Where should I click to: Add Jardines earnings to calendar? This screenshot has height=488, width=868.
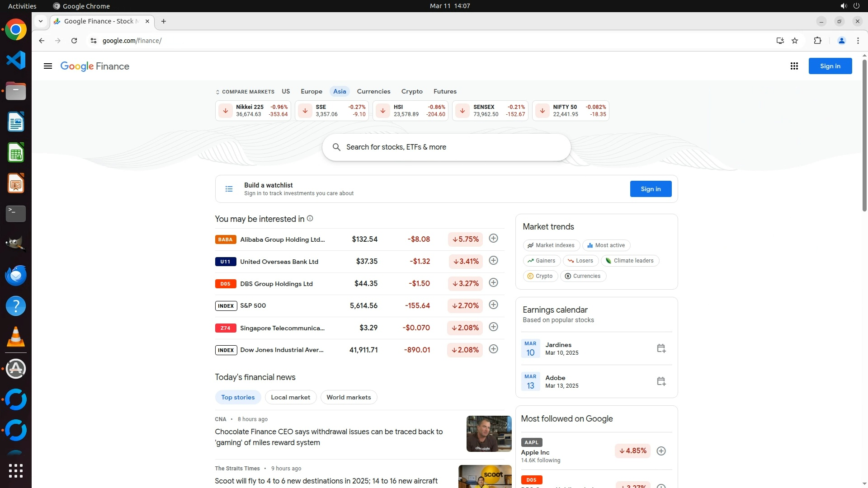(x=661, y=348)
